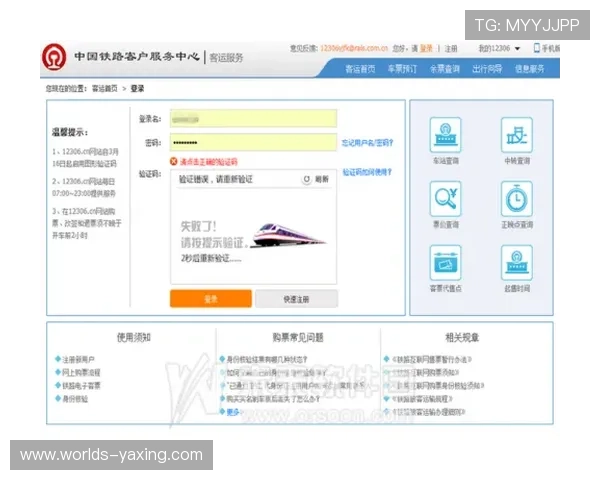600x480 pixels.
Task: Open the 余票查询 nav item
Action: tap(445, 69)
